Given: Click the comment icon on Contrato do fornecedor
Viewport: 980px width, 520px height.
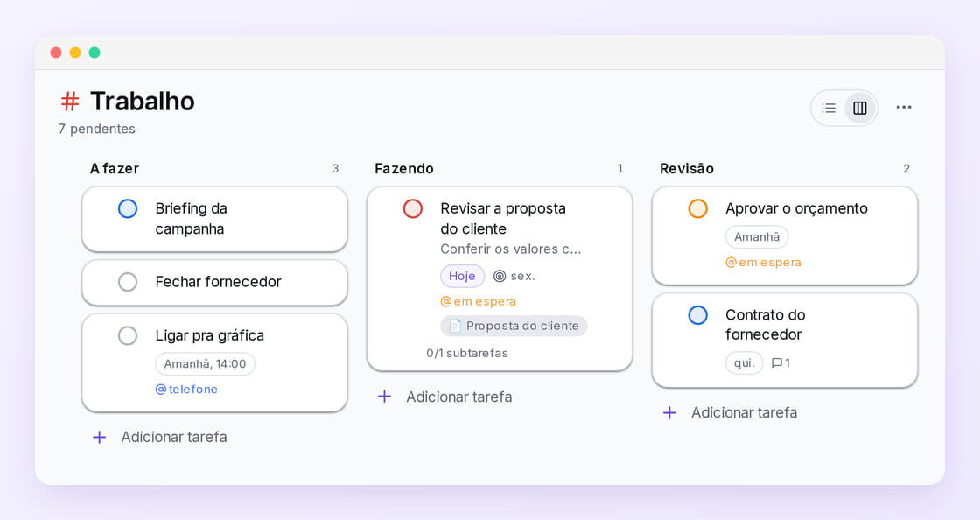Looking at the screenshot, I should [x=777, y=363].
